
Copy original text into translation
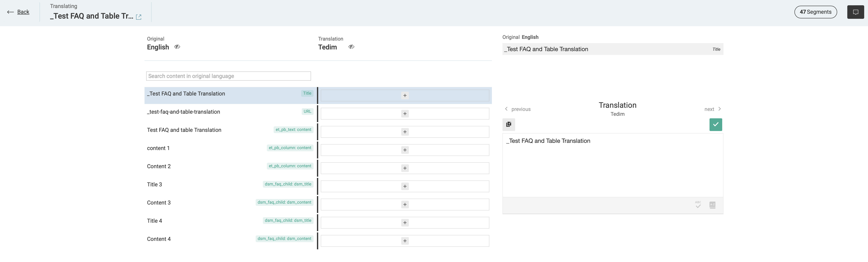pyautogui.click(x=509, y=125)
